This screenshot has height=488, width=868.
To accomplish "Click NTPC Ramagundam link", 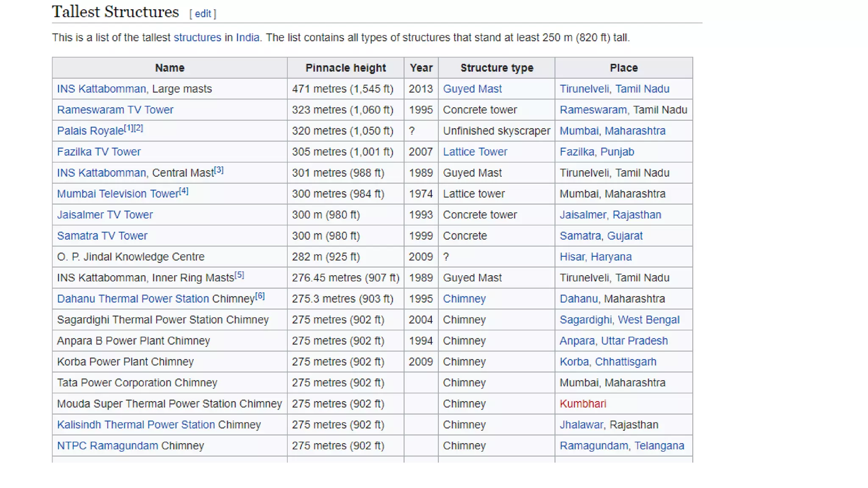I will pos(107,446).
